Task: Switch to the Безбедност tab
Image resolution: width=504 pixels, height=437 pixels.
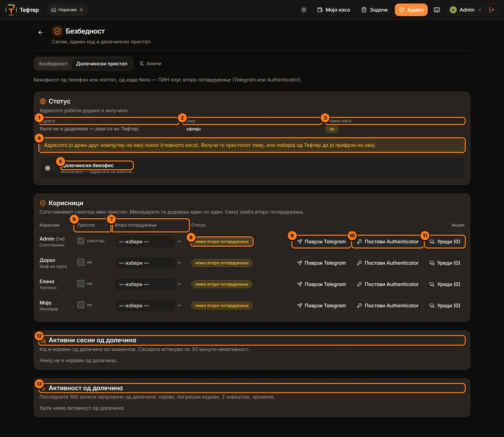Action: [53, 64]
